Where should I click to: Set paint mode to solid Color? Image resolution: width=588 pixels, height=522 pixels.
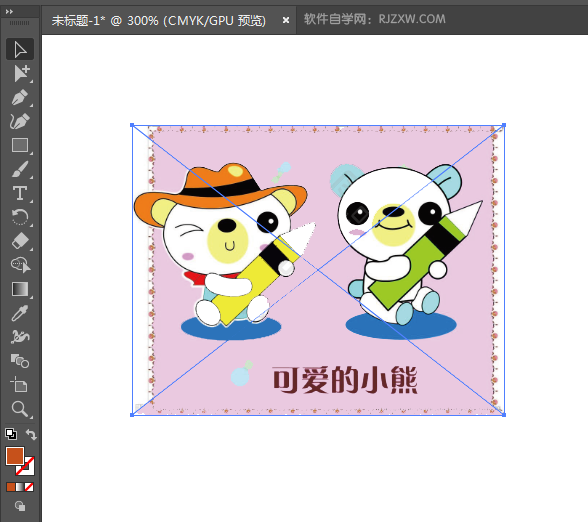[10, 487]
